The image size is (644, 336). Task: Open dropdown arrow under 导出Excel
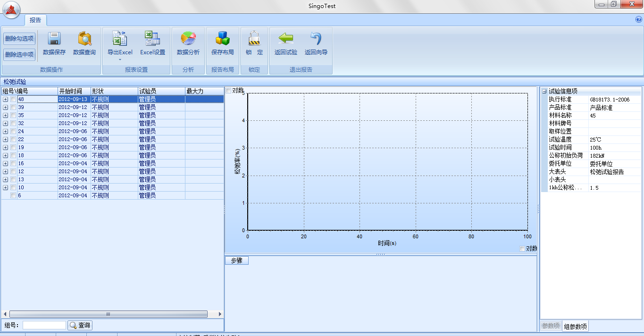(120, 59)
